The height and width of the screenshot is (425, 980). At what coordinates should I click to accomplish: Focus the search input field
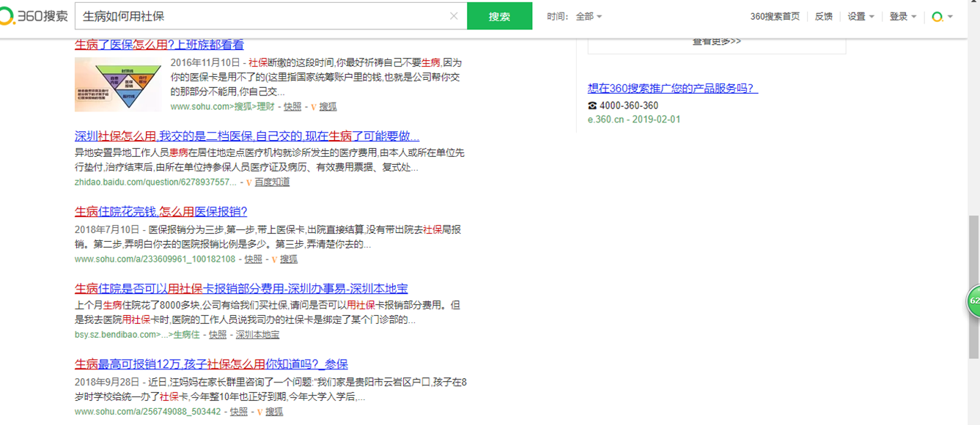(264, 16)
